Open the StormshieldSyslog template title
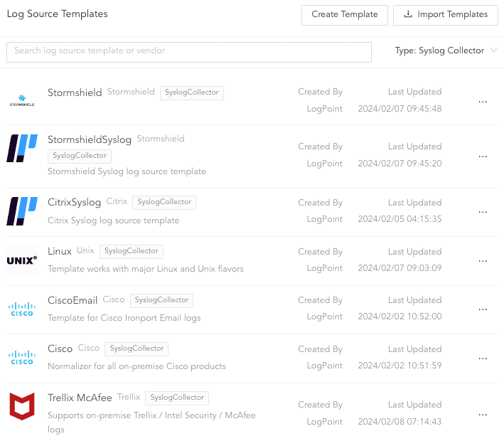This screenshot has height=436, width=504. pos(90,140)
